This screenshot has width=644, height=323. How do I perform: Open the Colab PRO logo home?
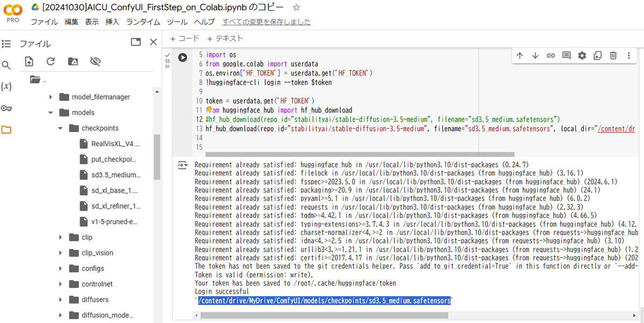[x=13, y=13]
